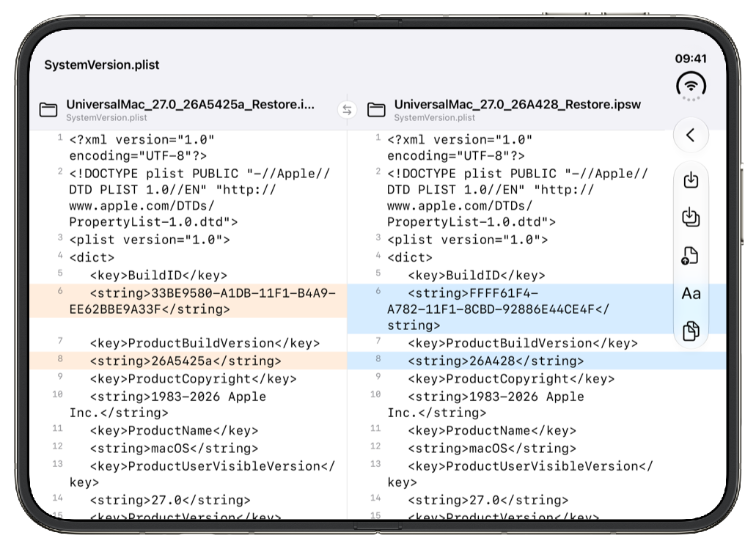Open folder icon for 26A428 restore file
756x549 pixels.
[x=376, y=110]
